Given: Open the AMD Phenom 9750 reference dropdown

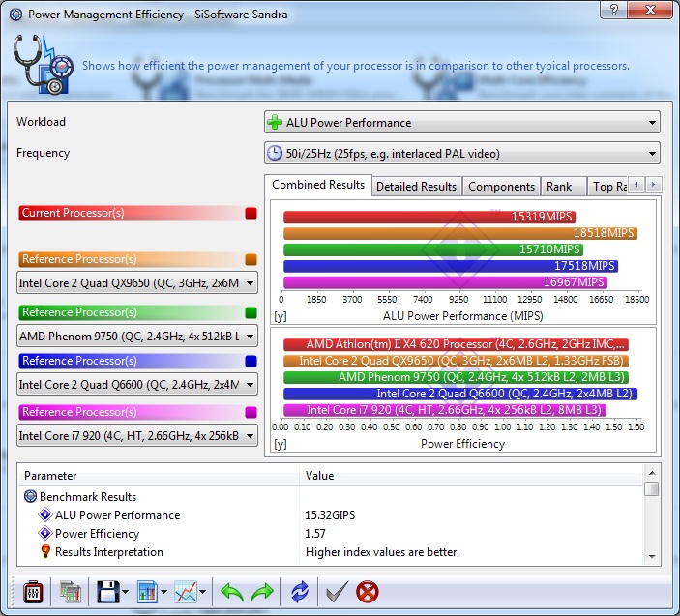Looking at the screenshot, I should pos(137,336).
